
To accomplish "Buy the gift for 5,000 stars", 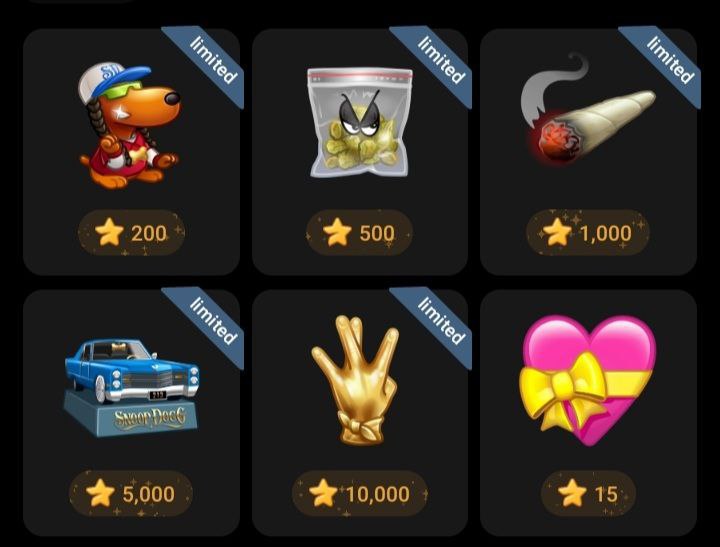I will [131, 494].
